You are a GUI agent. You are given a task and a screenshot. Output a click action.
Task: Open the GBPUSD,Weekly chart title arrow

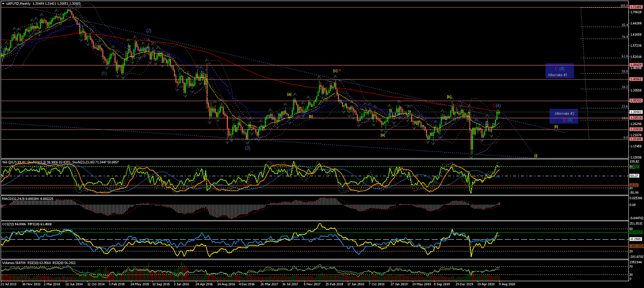pos(4,3)
